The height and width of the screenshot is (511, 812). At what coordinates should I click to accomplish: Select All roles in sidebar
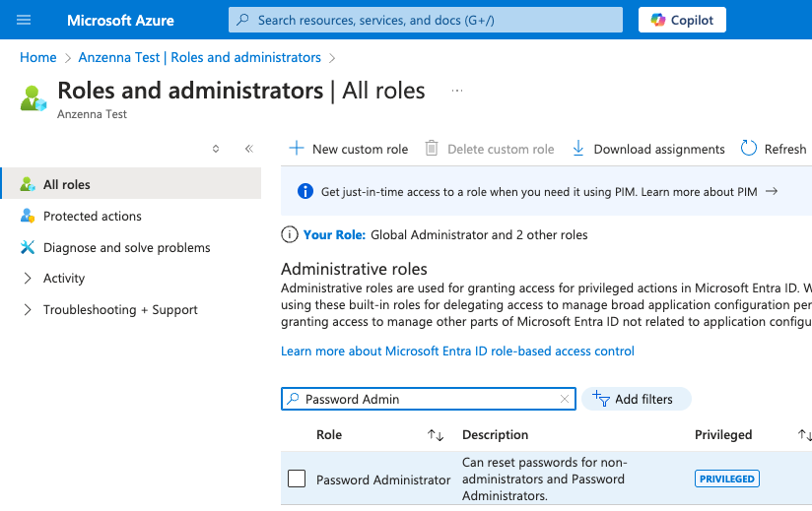[x=67, y=184]
